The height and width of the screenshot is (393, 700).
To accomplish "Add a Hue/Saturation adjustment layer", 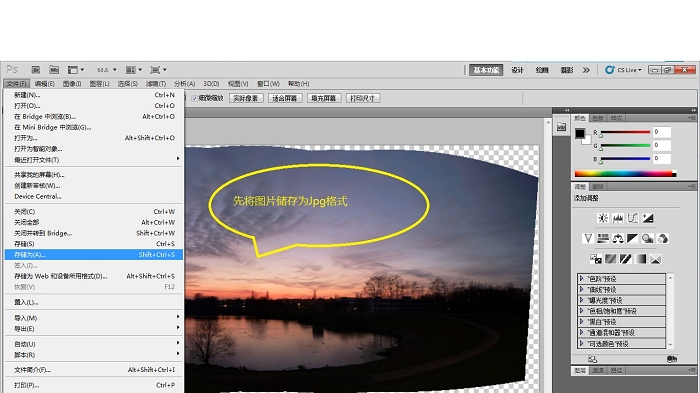I will [603, 238].
